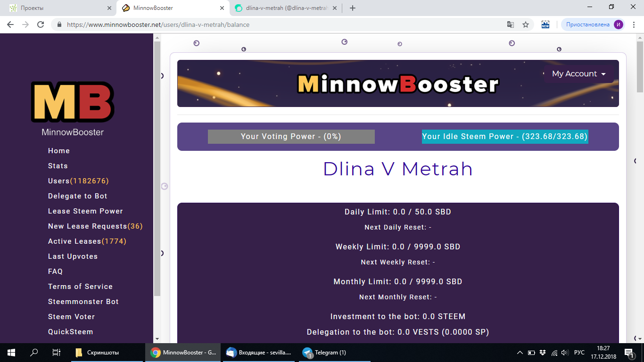Open the Приостановлена profile button
Image resolution: width=644 pixels, height=362 pixels.
click(594, 25)
